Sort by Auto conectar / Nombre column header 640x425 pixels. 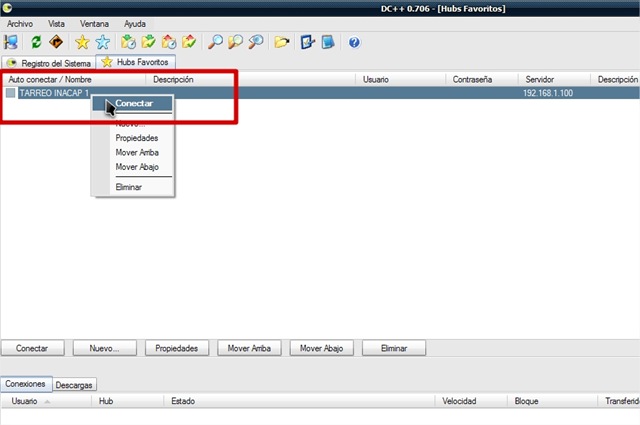pos(74,79)
